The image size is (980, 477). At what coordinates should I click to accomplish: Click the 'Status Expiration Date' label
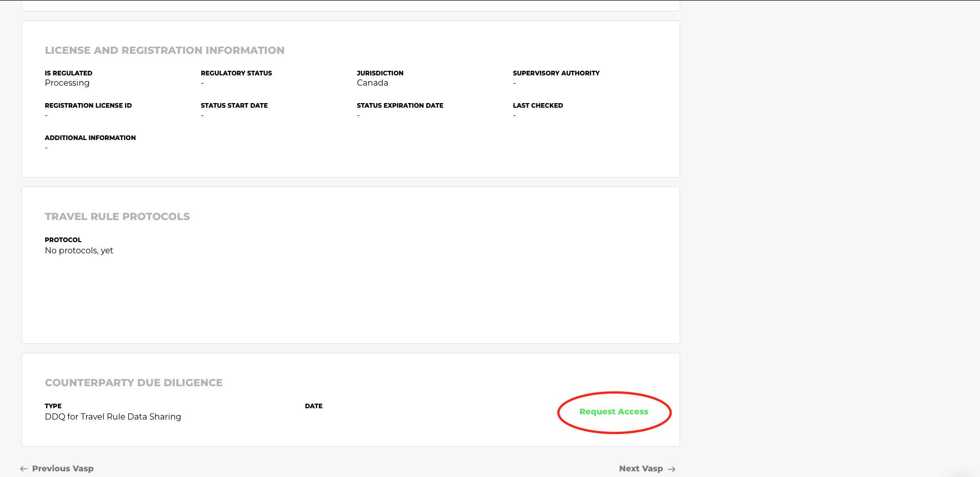[x=400, y=106]
